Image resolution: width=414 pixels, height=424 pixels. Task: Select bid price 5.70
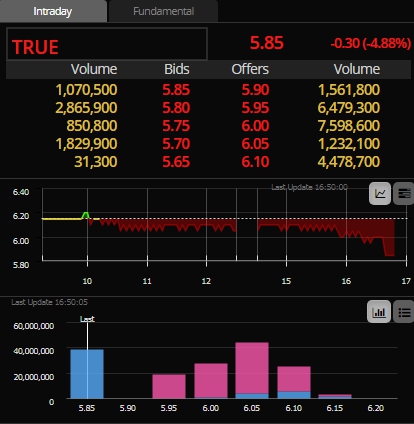click(176, 144)
